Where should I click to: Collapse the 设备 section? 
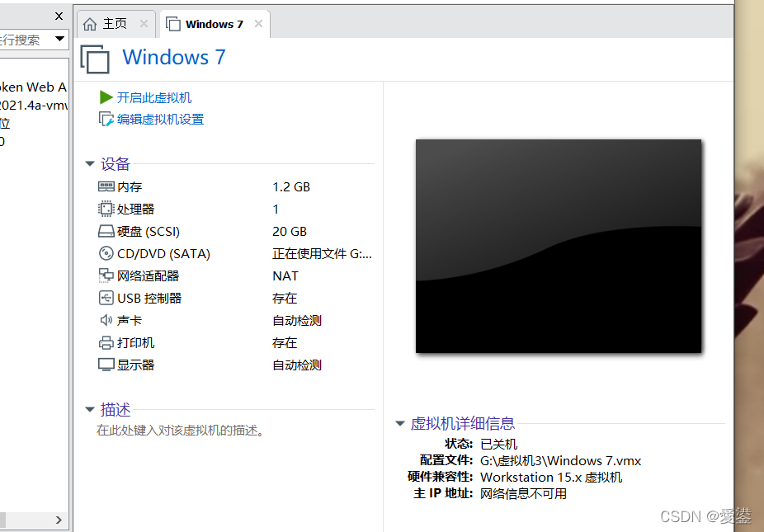point(90,163)
